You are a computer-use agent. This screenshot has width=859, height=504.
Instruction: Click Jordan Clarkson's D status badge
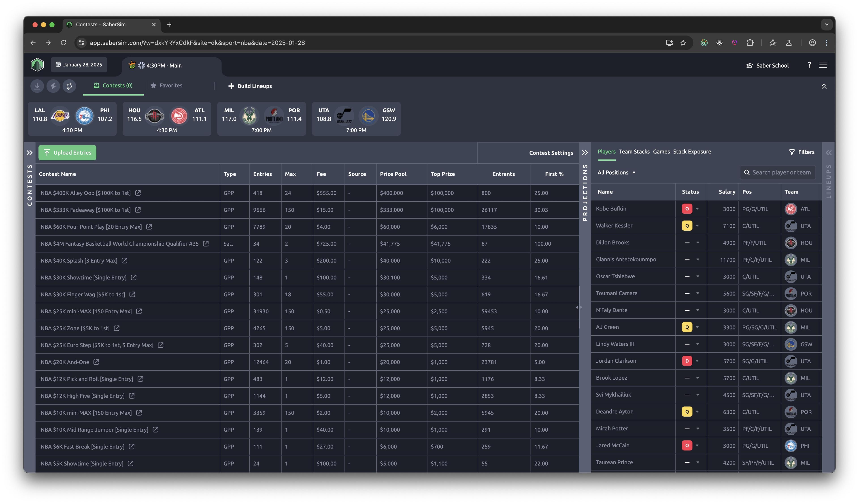pos(687,361)
